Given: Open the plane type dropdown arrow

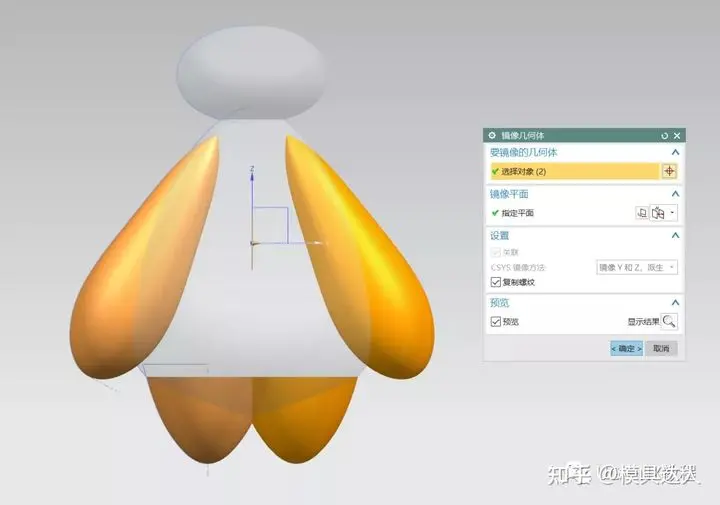Looking at the screenshot, I should click(673, 213).
